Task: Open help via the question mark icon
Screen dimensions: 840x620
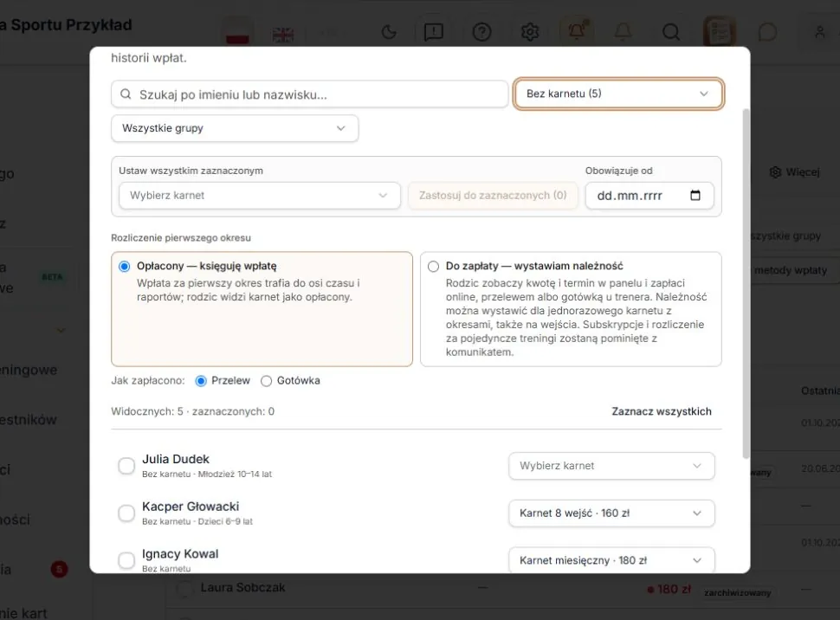Action: (x=481, y=32)
